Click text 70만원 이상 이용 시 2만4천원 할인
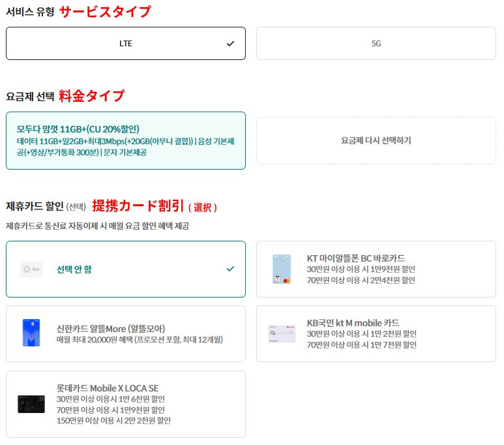The image size is (504, 445). tap(361, 281)
